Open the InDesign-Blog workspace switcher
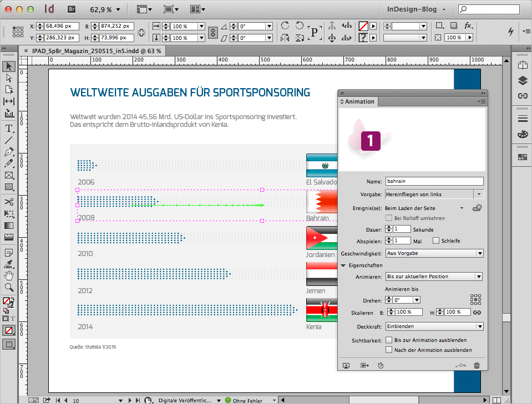 pos(416,9)
